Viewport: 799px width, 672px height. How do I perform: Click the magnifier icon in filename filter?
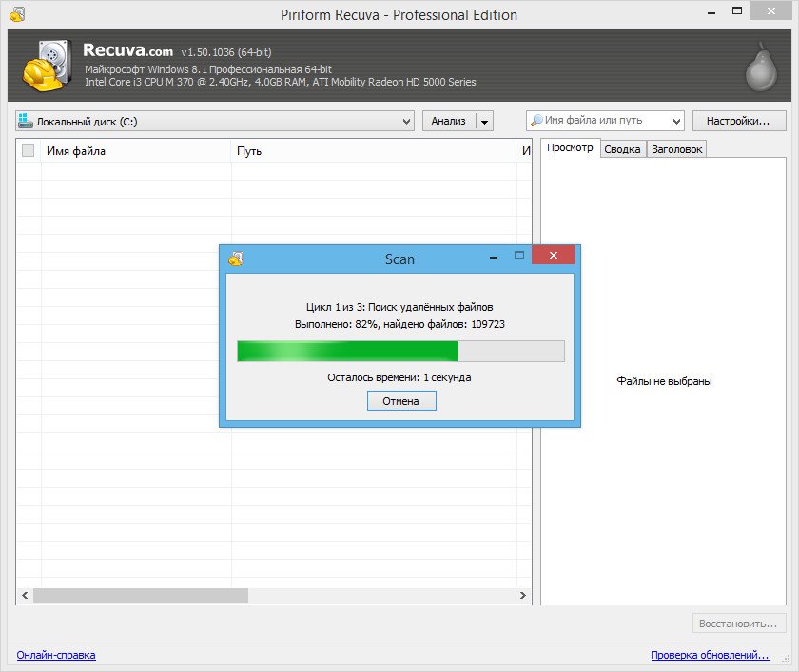(536, 120)
